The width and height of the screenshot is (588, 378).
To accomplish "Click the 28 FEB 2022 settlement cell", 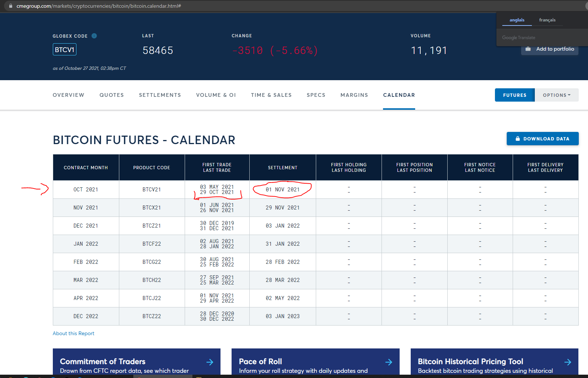I will [283, 262].
